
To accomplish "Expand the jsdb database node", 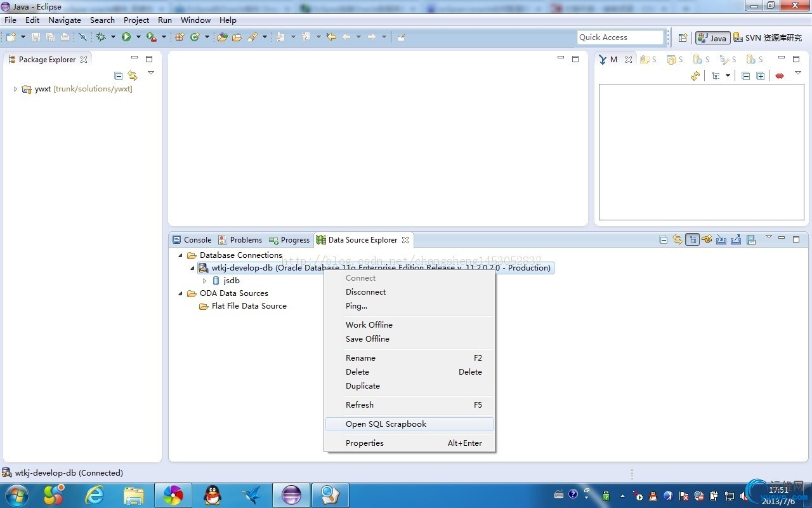I will point(204,281).
